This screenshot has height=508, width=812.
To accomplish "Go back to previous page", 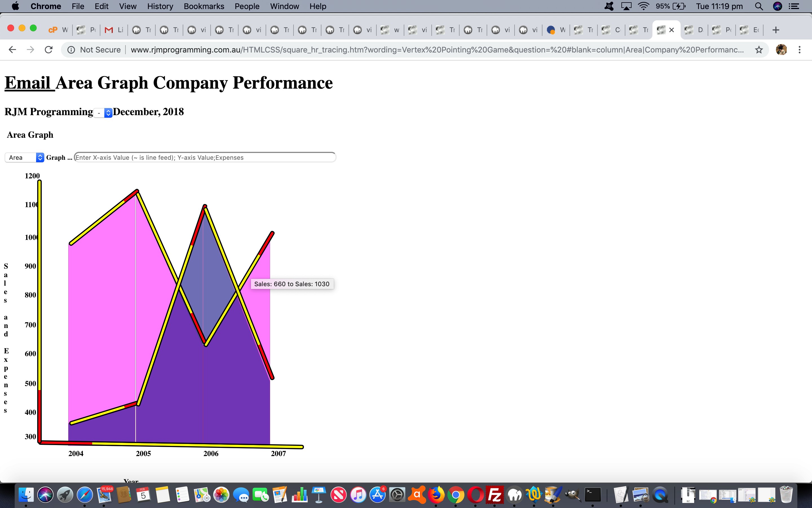I will [12, 50].
